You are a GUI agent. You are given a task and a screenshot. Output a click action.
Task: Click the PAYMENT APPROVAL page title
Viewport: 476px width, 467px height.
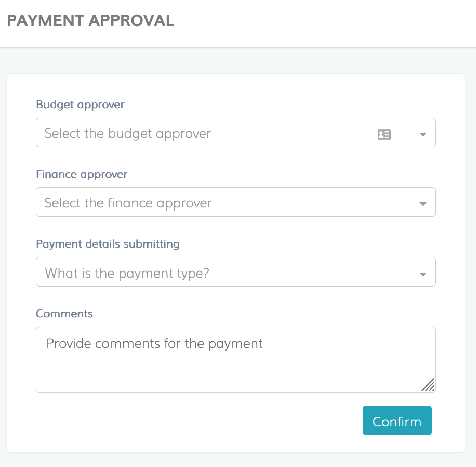(x=90, y=20)
